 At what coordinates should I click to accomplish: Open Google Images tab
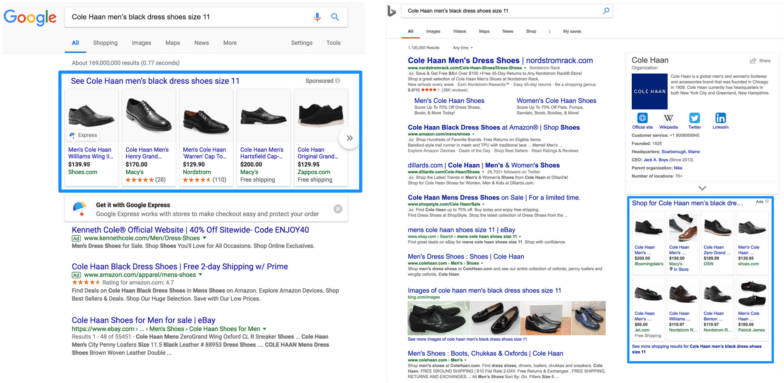coord(142,43)
